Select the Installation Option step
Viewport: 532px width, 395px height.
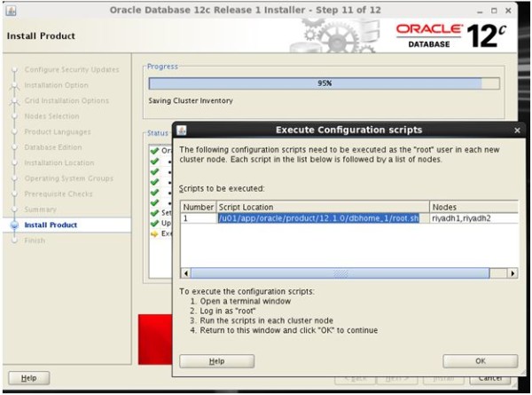57,85
